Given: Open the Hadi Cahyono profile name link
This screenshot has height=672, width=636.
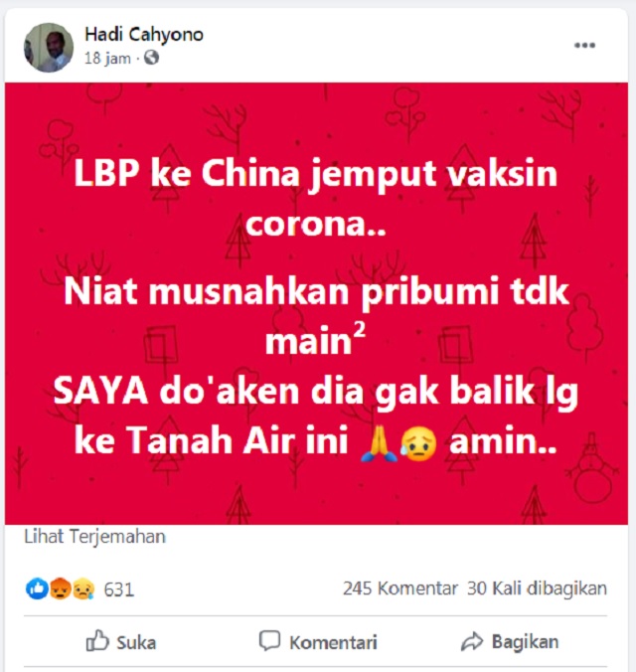Looking at the screenshot, I should pos(144,34).
